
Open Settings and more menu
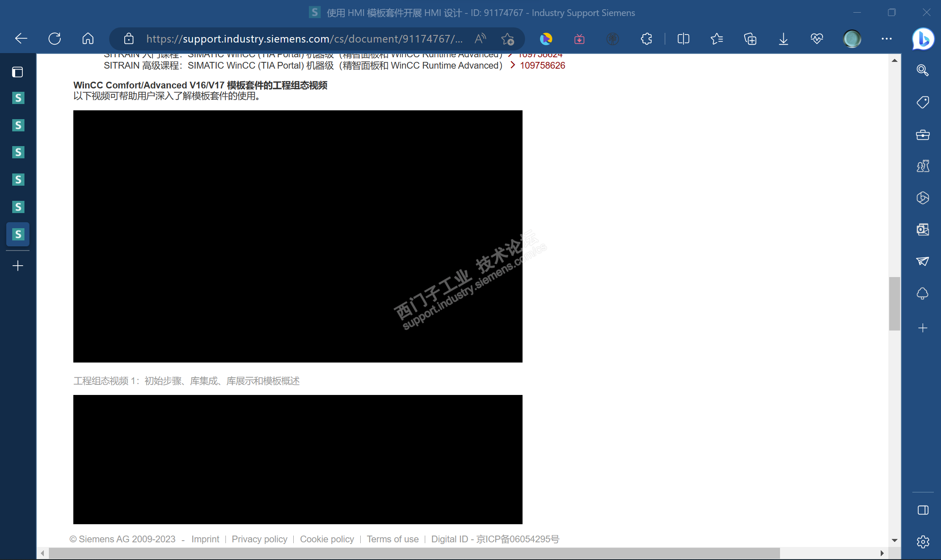887,39
